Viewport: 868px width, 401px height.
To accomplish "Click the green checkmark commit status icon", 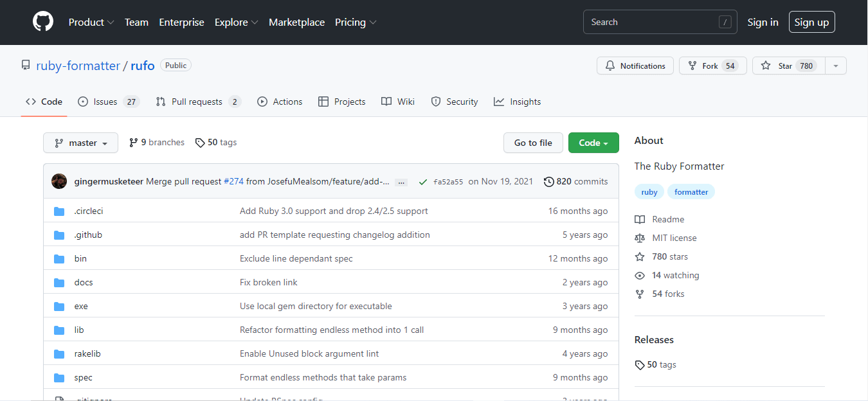I will [x=422, y=182].
